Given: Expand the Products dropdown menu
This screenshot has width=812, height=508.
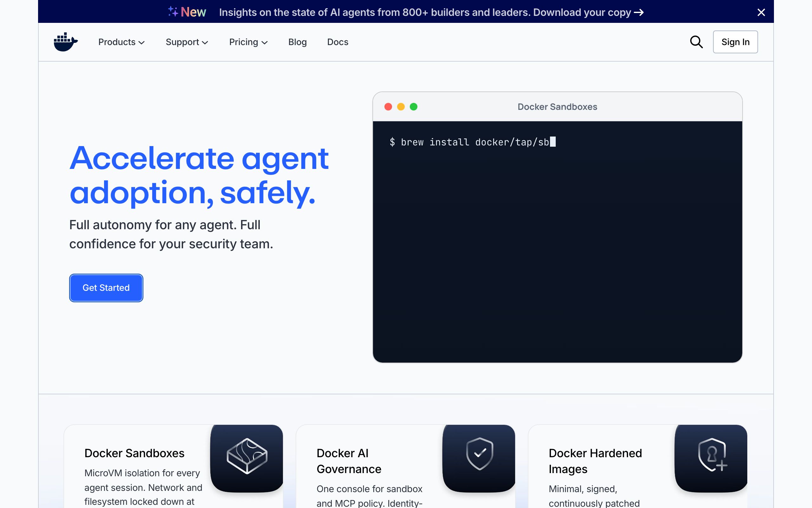Looking at the screenshot, I should pos(121,42).
